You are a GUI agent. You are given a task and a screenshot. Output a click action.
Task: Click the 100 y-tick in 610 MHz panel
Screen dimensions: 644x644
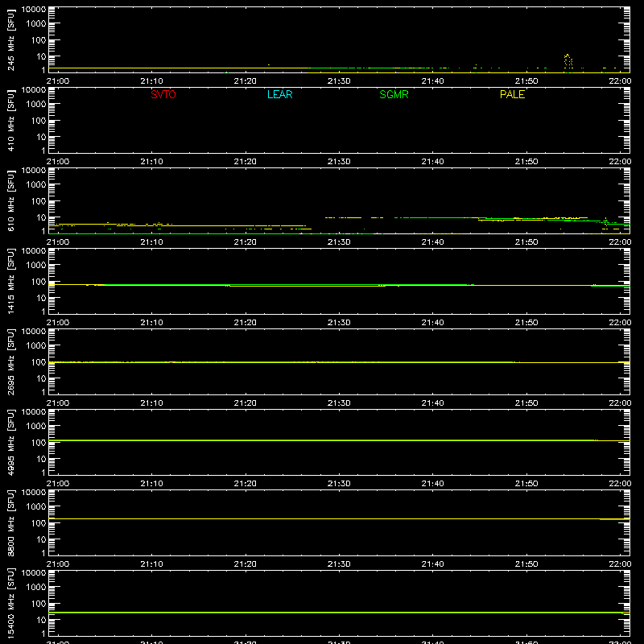(x=39, y=201)
